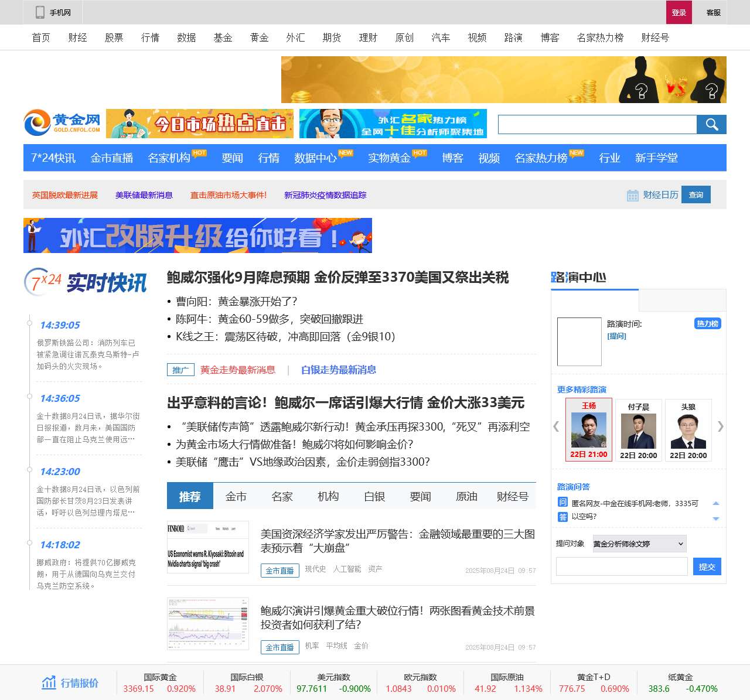Click the search magnifying glass icon
The height and width of the screenshot is (700, 750).
(x=711, y=124)
